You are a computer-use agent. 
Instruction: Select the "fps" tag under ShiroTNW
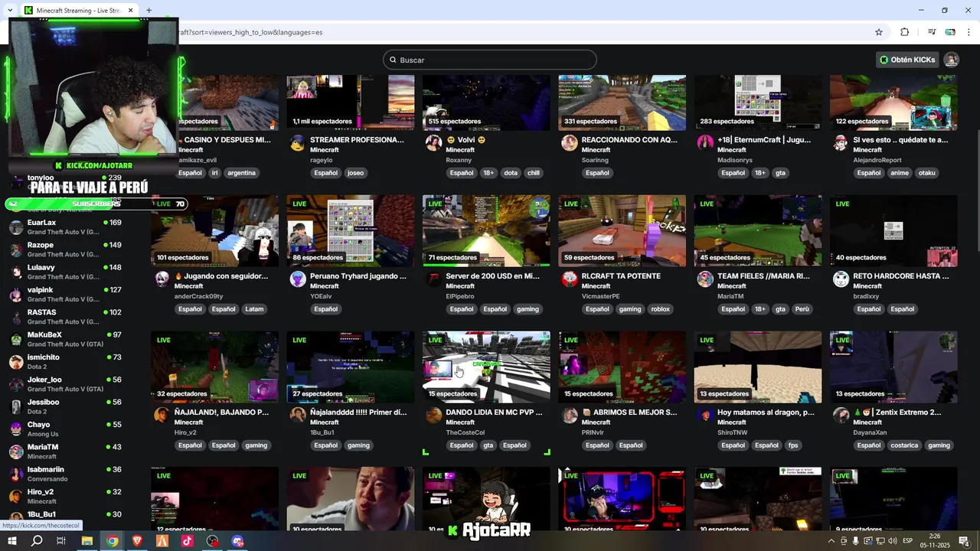793,445
